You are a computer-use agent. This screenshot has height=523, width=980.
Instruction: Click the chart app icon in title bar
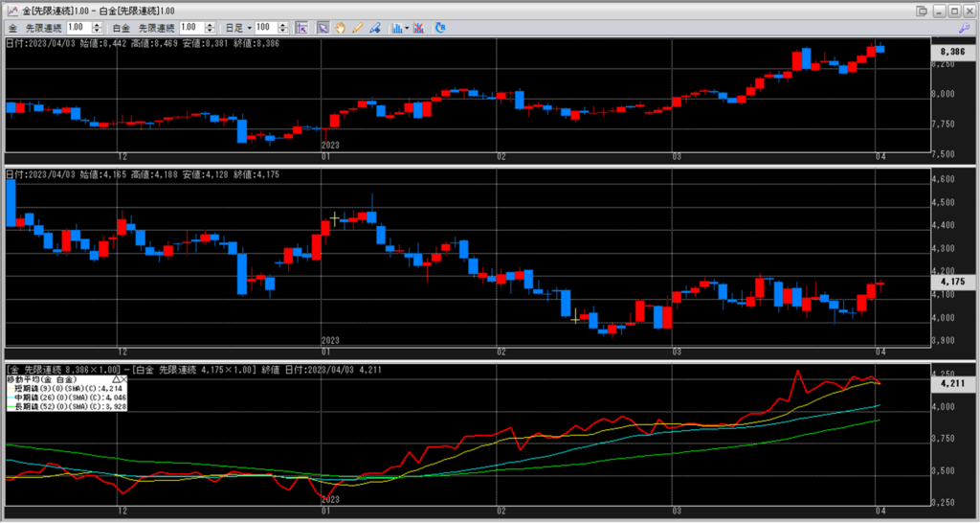point(12,11)
